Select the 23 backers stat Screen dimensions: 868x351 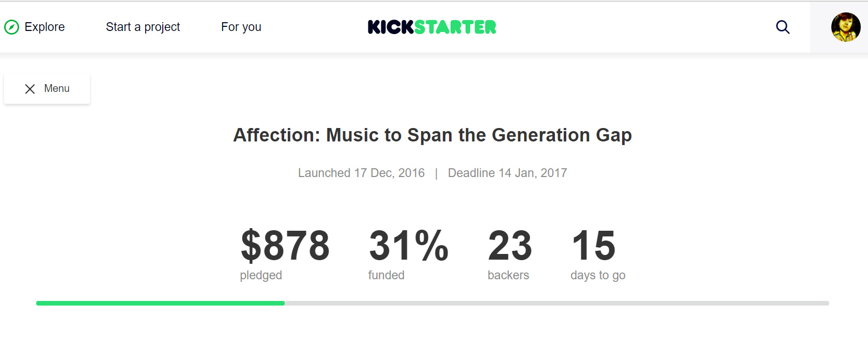(x=509, y=248)
